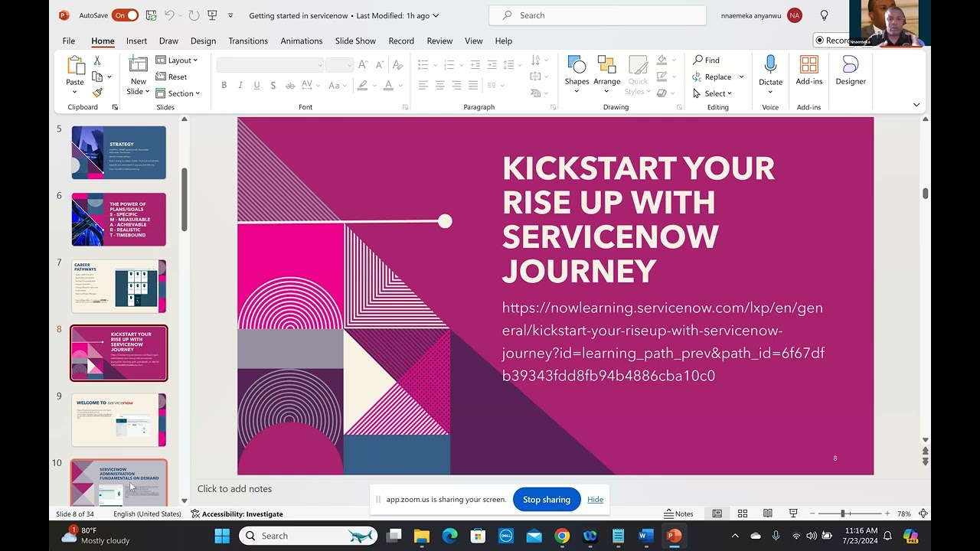Turn off the AutoSave switch
The height and width of the screenshot is (551, 980).
pos(125,15)
